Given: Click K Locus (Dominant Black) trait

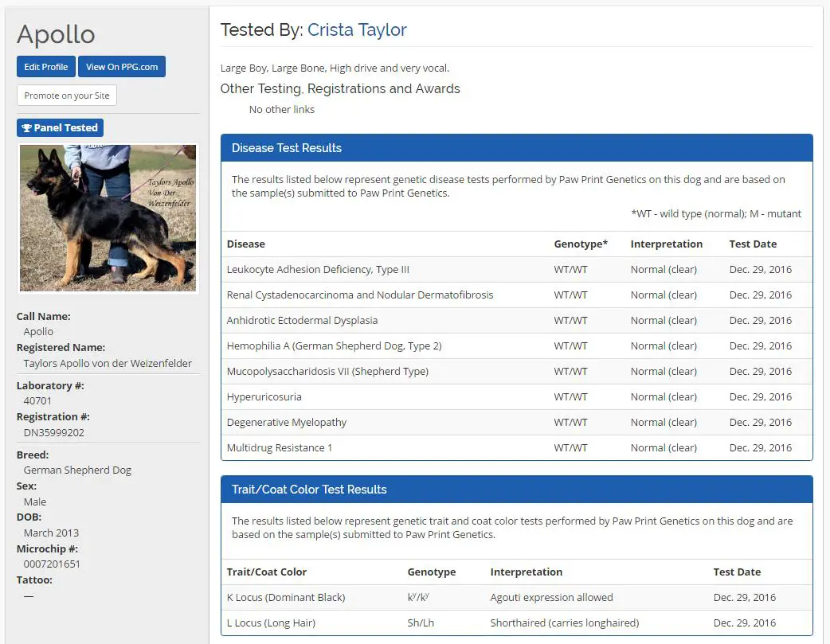Looking at the screenshot, I should [x=286, y=598].
